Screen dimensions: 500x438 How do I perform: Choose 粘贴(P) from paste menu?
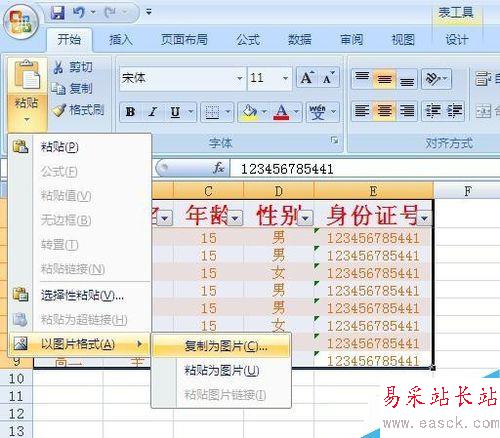(80, 147)
